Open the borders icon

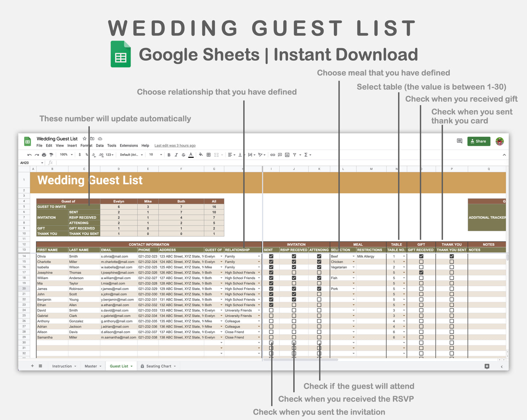pos(208,155)
